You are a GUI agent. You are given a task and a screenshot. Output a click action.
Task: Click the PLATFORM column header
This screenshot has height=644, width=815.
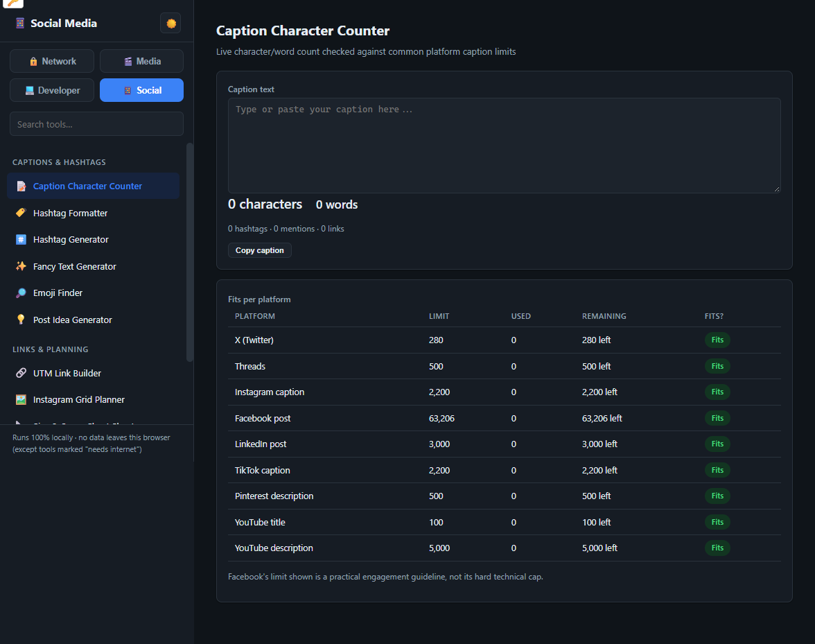coord(255,316)
